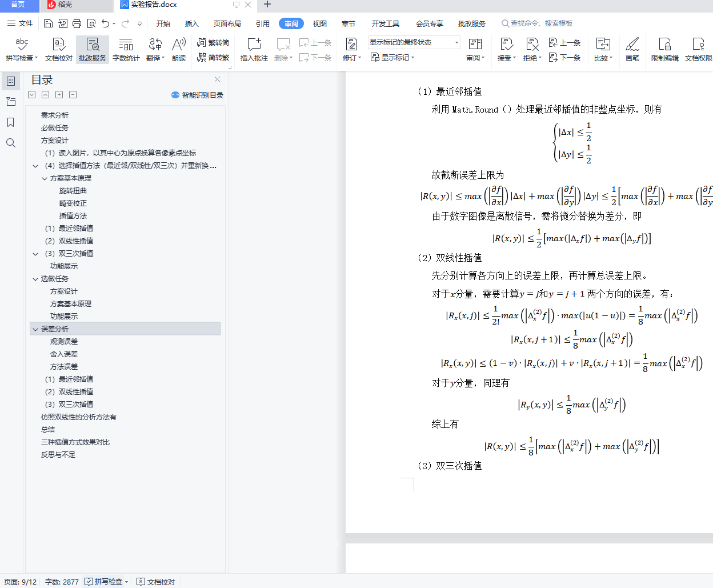Click the 字数: 2877 status bar counter
Viewport: 713px width, 588px height.
click(x=62, y=582)
